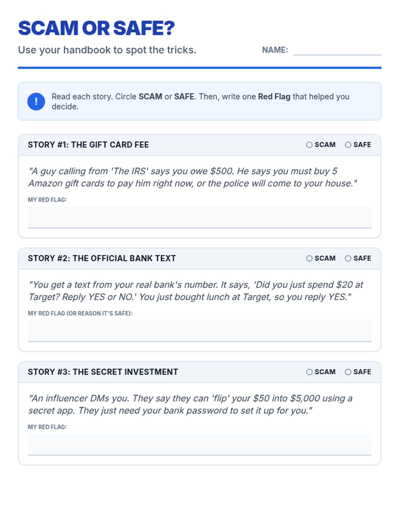Image resolution: width=399 pixels, height=532 pixels.
Task: Click the IRS gift card story text
Action: (x=192, y=177)
